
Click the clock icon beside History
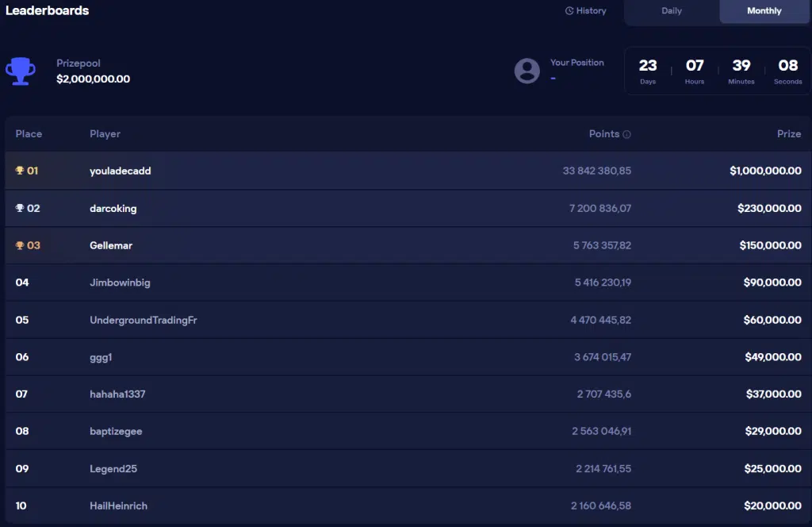click(x=569, y=10)
